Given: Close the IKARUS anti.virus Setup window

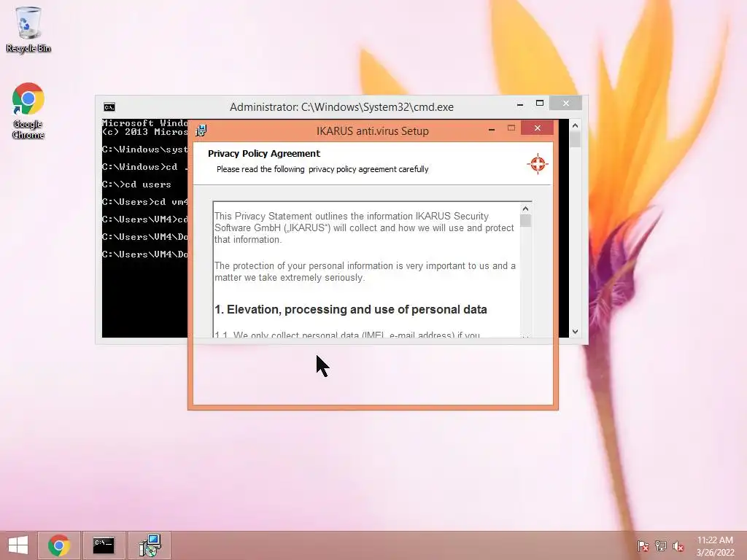Looking at the screenshot, I should tap(538, 128).
